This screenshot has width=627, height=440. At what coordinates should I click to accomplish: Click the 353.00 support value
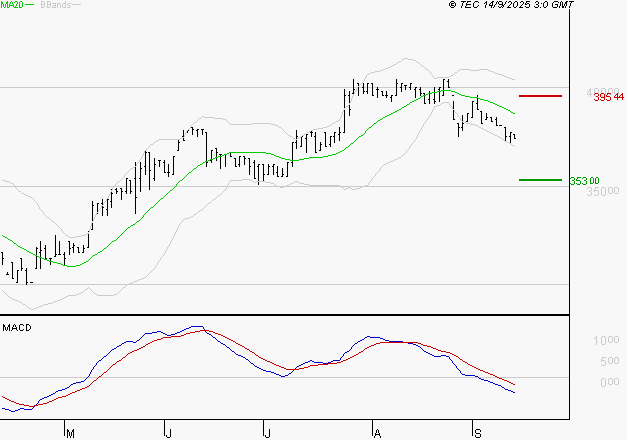tap(584, 181)
